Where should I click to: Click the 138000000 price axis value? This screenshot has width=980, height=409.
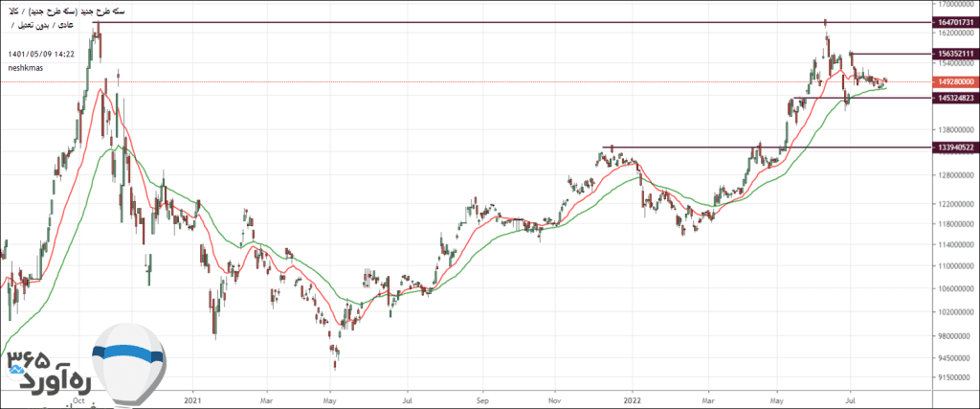pos(956,130)
